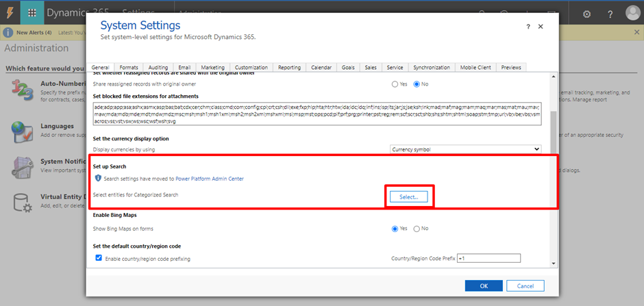Click the Country/Region Code Prefix field

488,258
